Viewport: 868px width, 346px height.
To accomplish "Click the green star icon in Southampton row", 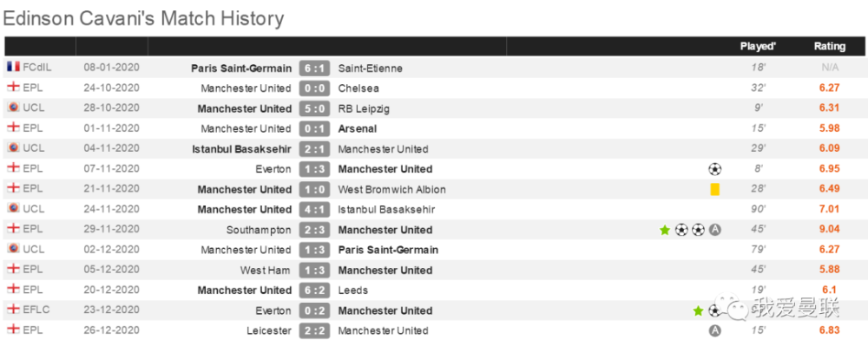I will click(665, 230).
